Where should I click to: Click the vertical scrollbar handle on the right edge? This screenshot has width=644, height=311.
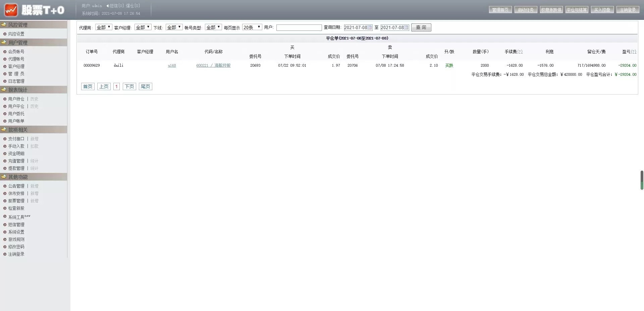pyautogui.click(x=642, y=180)
